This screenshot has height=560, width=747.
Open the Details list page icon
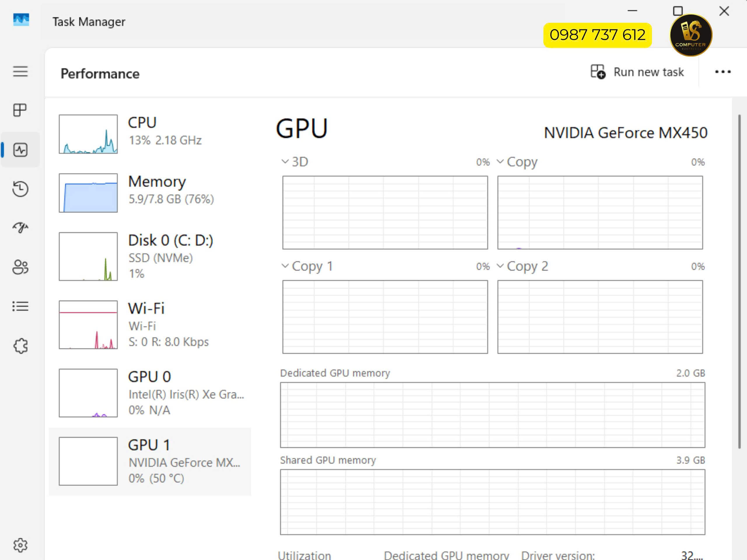20,306
